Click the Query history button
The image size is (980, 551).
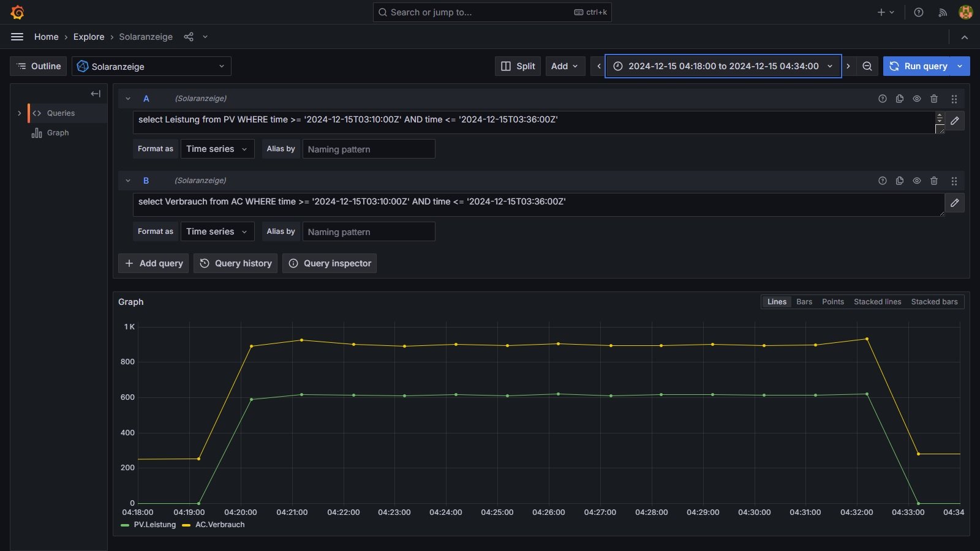(236, 263)
